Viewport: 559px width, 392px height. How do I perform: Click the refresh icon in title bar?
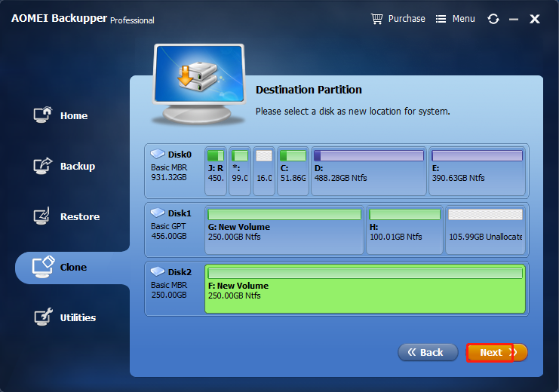(x=493, y=19)
